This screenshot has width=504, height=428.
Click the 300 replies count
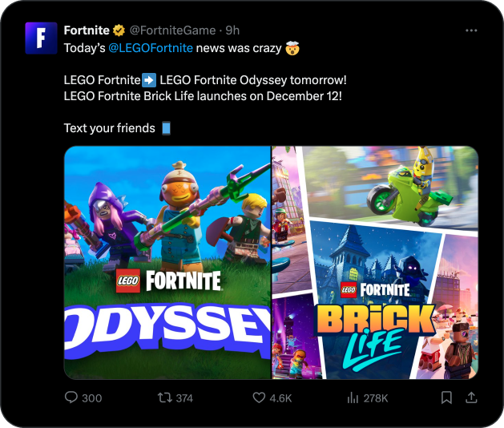[x=92, y=398]
